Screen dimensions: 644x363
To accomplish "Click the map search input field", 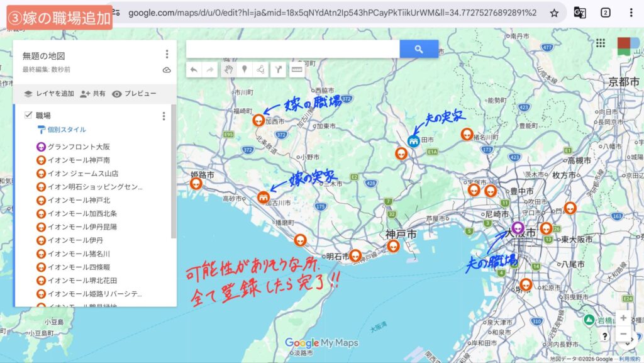I will pos(292,49).
